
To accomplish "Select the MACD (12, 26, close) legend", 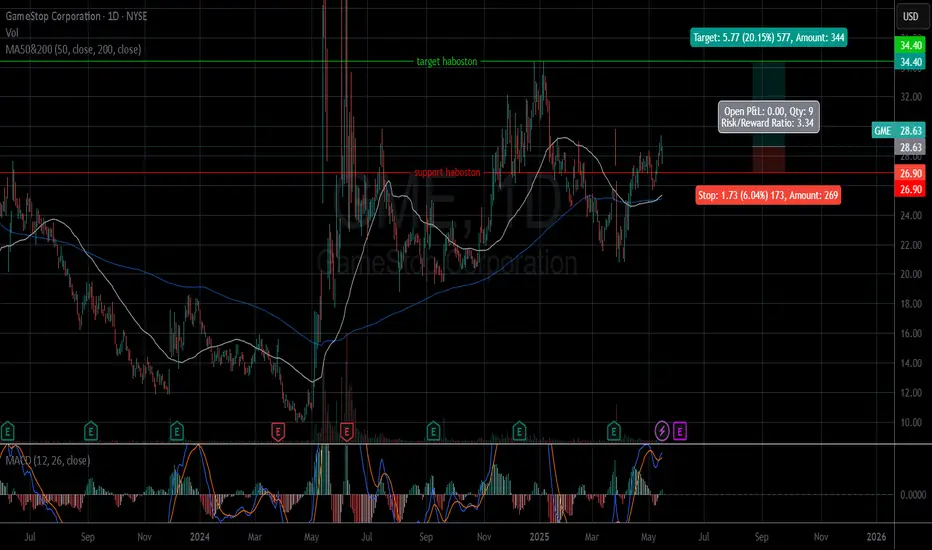I will [48, 460].
